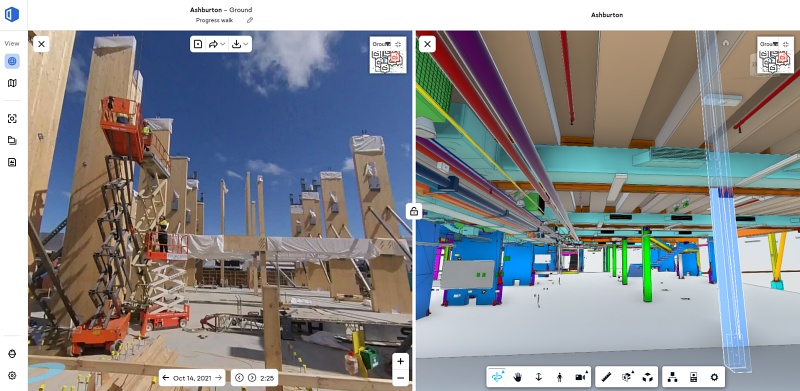Open the model browser hierarchy icon

pos(672,377)
